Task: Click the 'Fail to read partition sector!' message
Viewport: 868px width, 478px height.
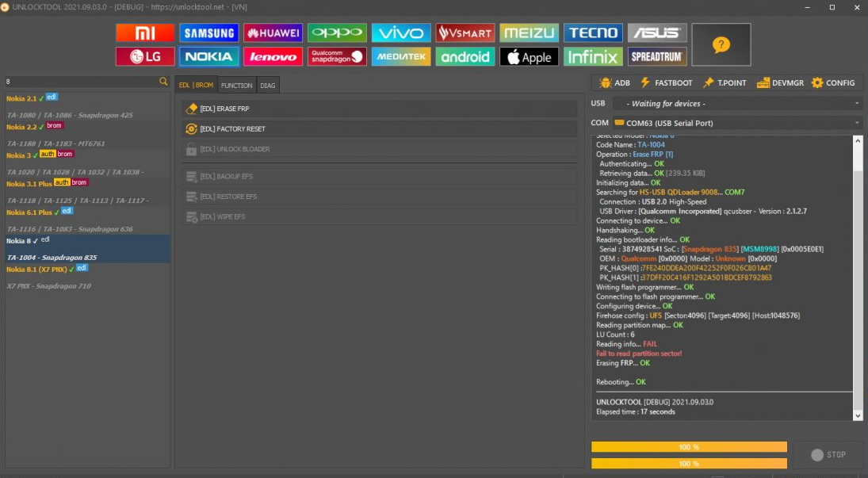Action: click(639, 354)
